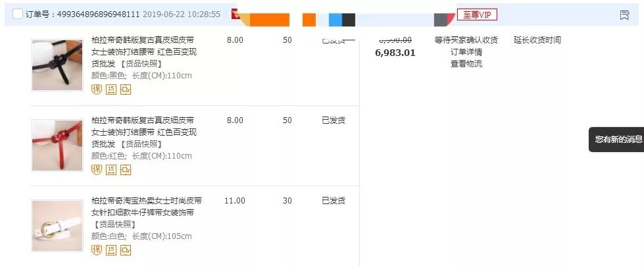
Task: Open the 您有新的消息 notification
Action: click(618, 139)
